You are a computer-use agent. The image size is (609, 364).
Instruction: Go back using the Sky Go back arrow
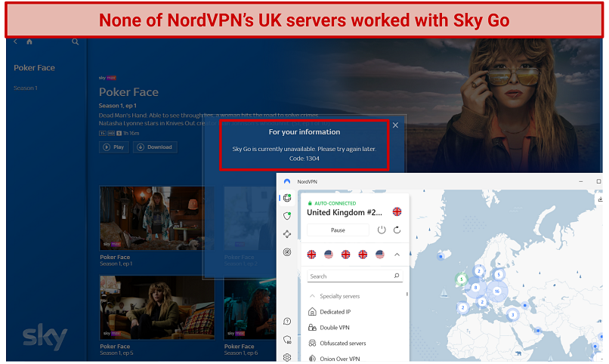coord(16,42)
